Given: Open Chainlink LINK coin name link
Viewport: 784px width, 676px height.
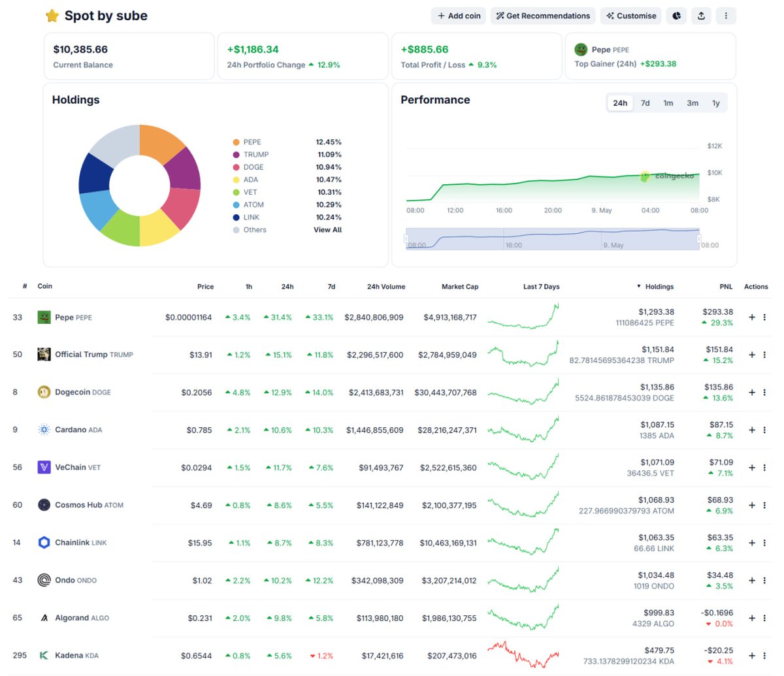Looking at the screenshot, I should click(x=81, y=543).
